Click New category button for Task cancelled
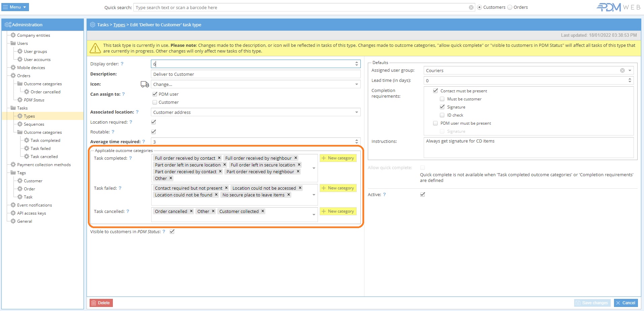The width and height of the screenshot is (644, 311). point(338,211)
